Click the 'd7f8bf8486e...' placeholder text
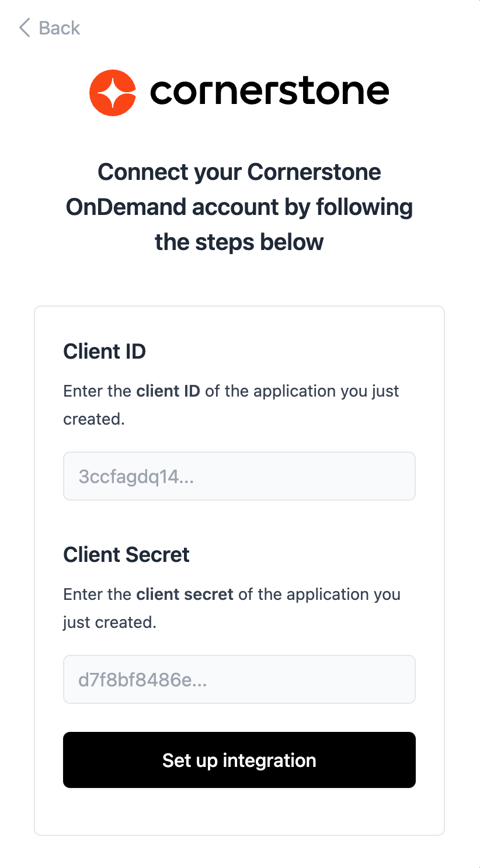Image resolution: width=480 pixels, height=868 pixels. coord(142,680)
